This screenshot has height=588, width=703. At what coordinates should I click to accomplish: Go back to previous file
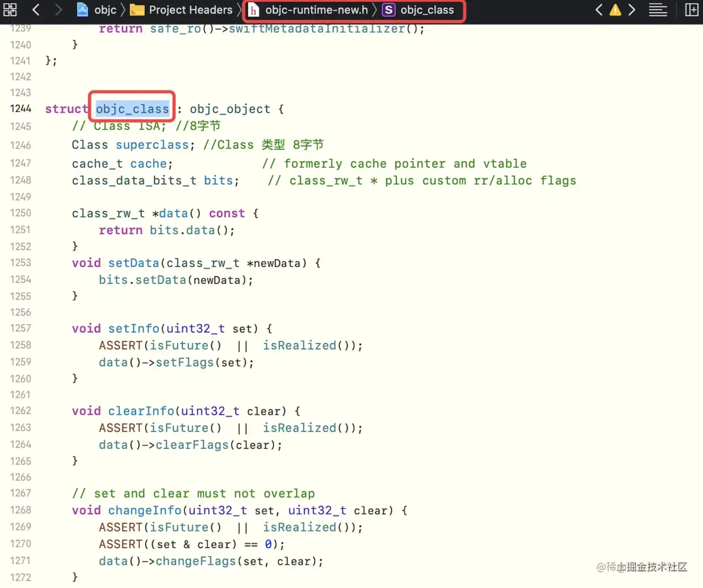[x=36, y=10]
